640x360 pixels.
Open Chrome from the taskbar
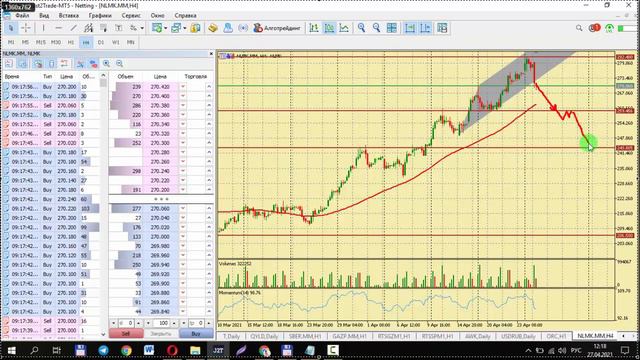(x=126, y=350)
